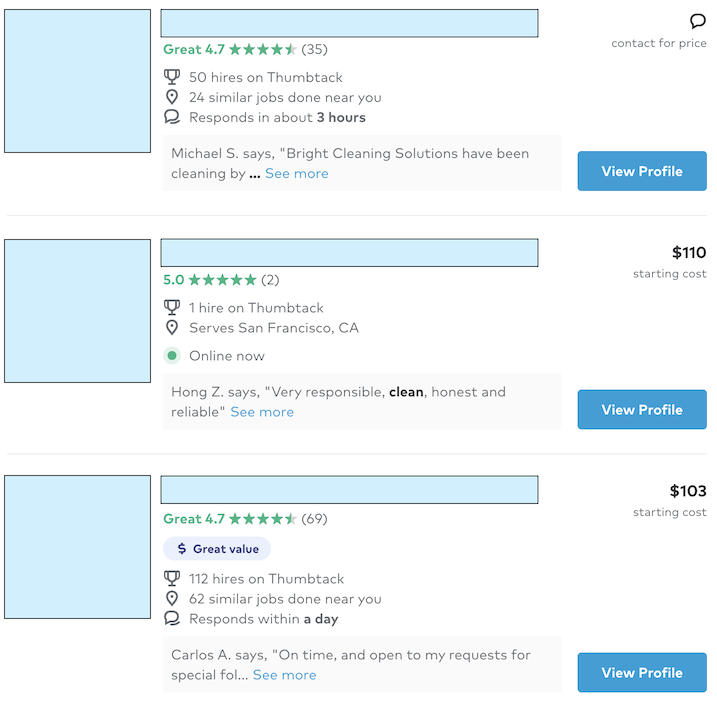View Profile of the $103 starting cost pro
717x702 pixels.
642,673
